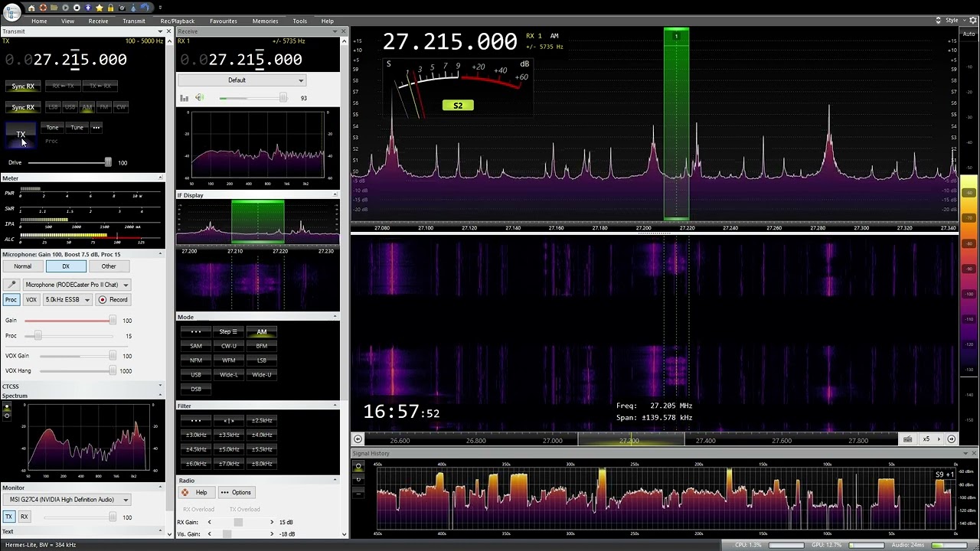980x551 pixels.
Task: Click the Receive panel frequency readout
Action: [x=240, y=60]
